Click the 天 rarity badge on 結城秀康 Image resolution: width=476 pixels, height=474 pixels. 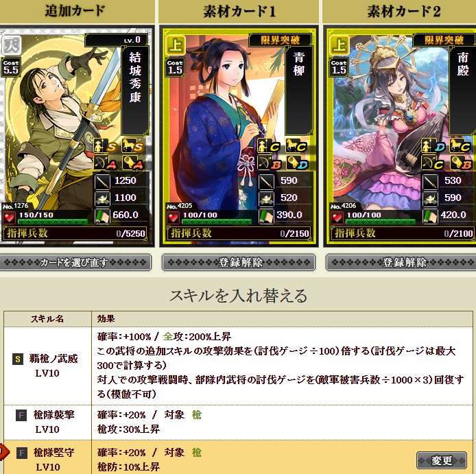click(12, 45)
